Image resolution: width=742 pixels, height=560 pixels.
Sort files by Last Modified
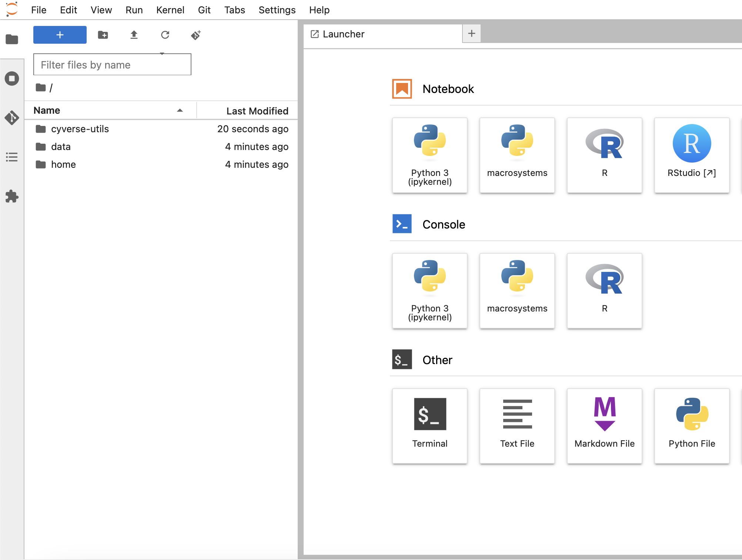click(x=257, y=111)
